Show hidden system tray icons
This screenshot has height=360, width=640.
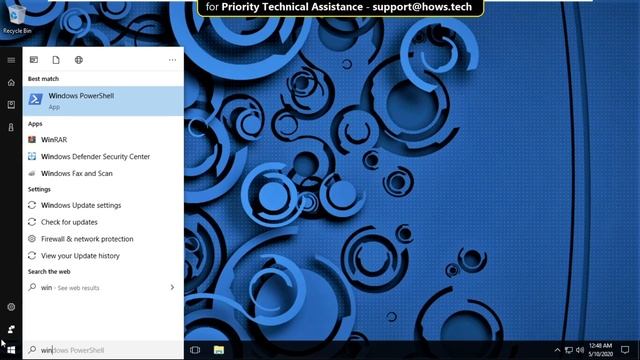point(557,350)
